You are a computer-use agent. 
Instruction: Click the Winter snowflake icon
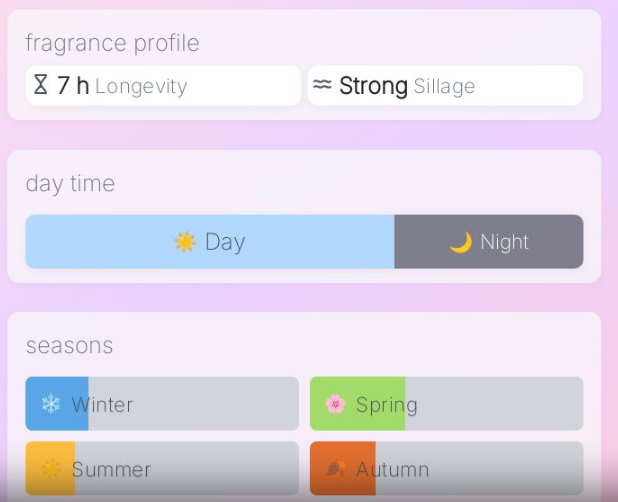pyautogui.click(x=50, y=404)
